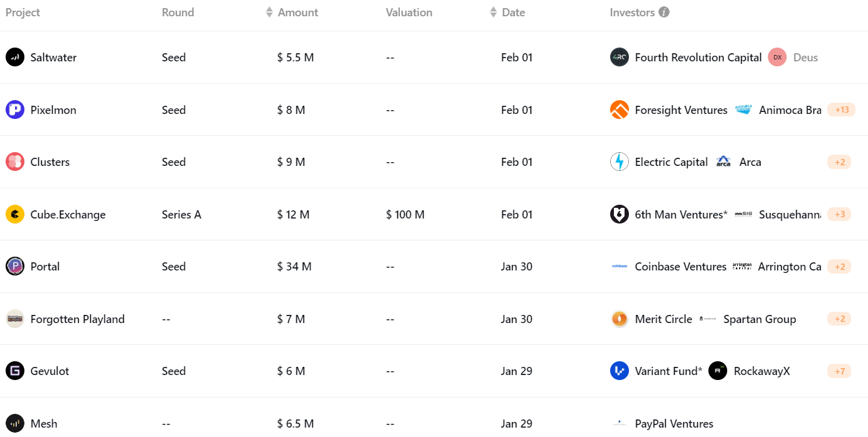Open the Portal project link
The height and width of the screenshot is (437, 868).
[45, 266]
